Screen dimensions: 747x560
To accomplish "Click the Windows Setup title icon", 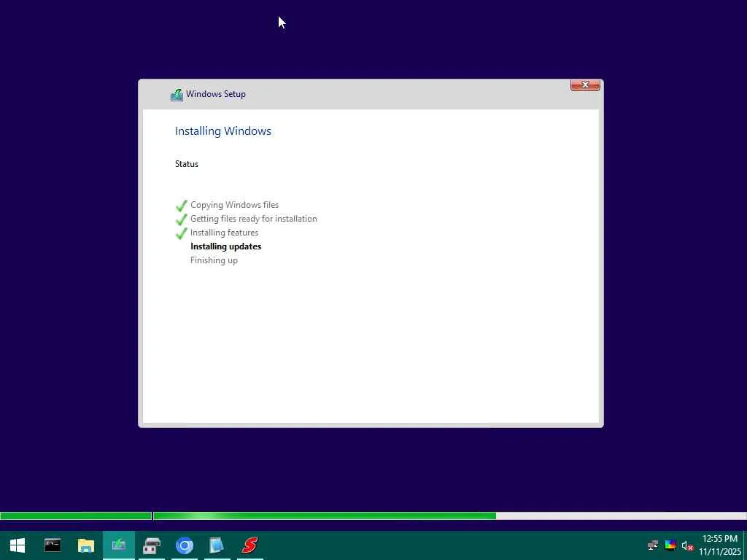I will pyautogui.click(x=177, y=94).
